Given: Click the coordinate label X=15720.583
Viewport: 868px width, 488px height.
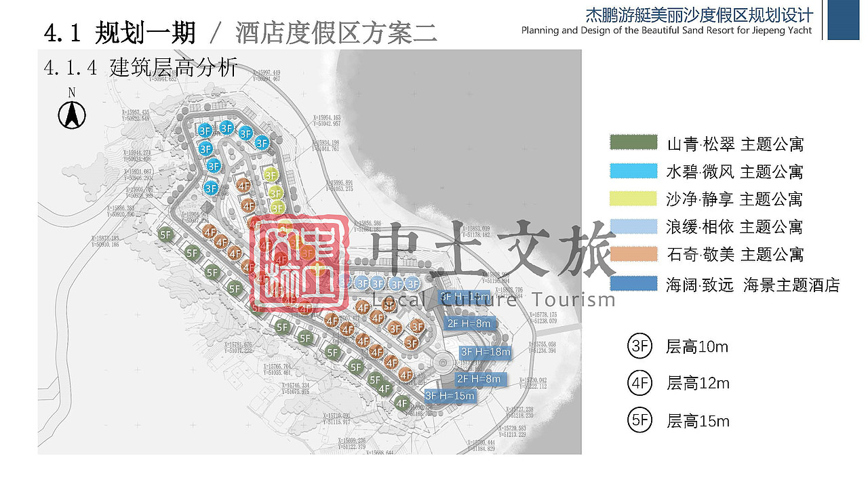Looking at the screenshot, I should point(513,428).
